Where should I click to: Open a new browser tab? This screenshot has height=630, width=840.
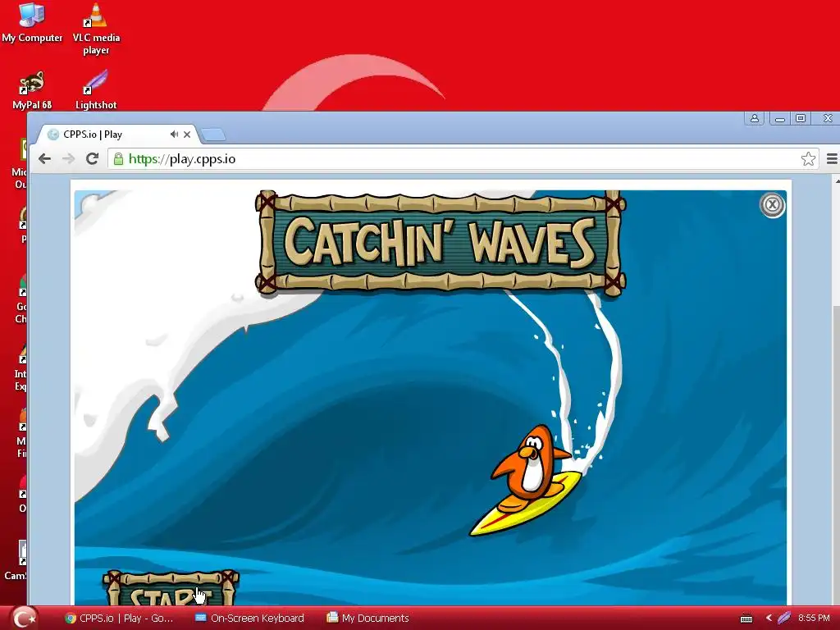pyautogui.click(x=214, y=135)
